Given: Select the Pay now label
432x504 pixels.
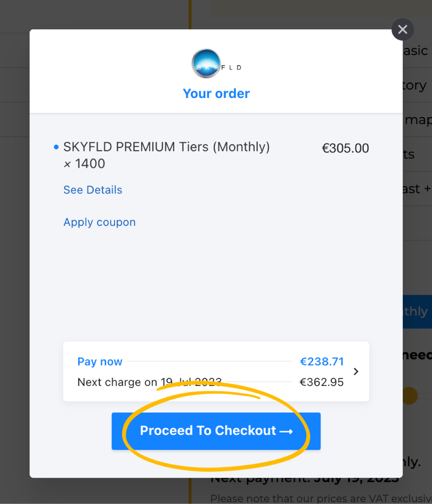Looking at the screenshot, I should pos(100,361).
